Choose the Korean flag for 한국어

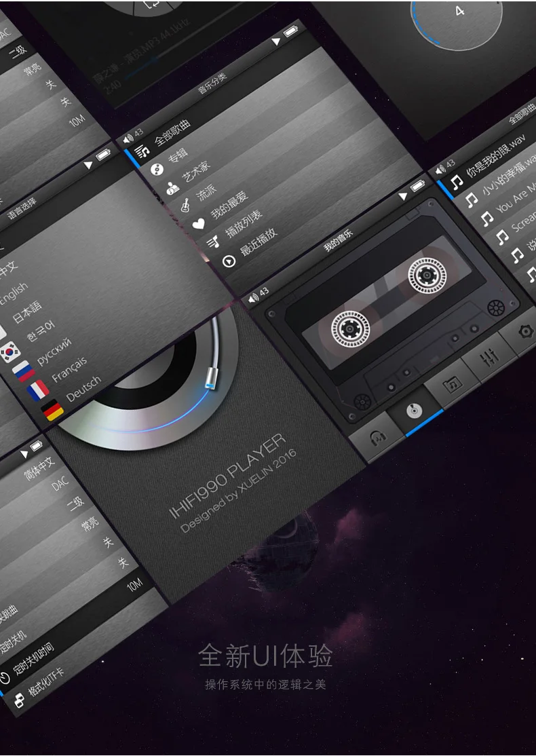coord(9,352)
